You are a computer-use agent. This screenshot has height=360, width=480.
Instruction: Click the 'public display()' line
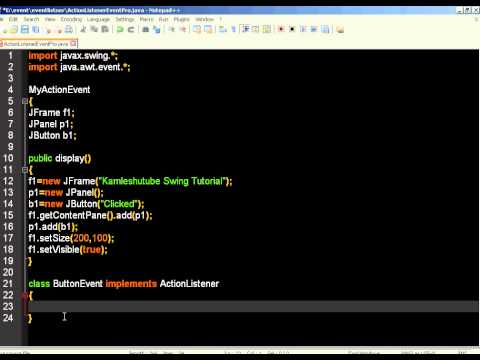click(60, 158)
